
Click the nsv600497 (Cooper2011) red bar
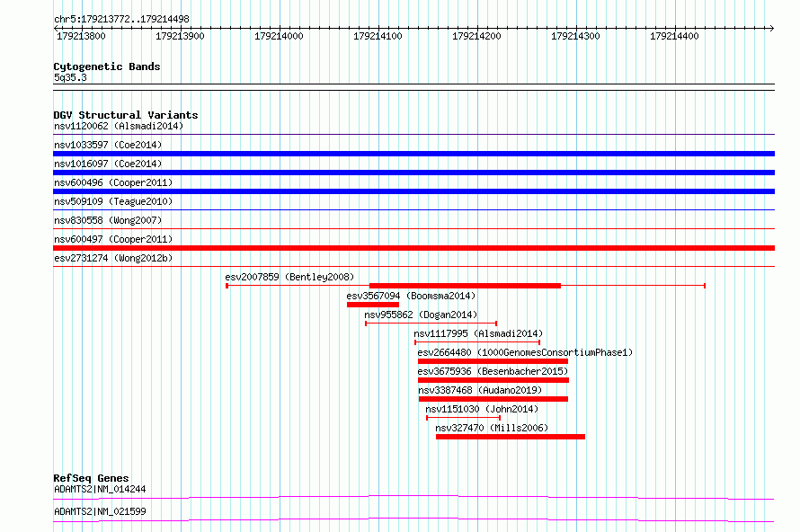(413, 248)
